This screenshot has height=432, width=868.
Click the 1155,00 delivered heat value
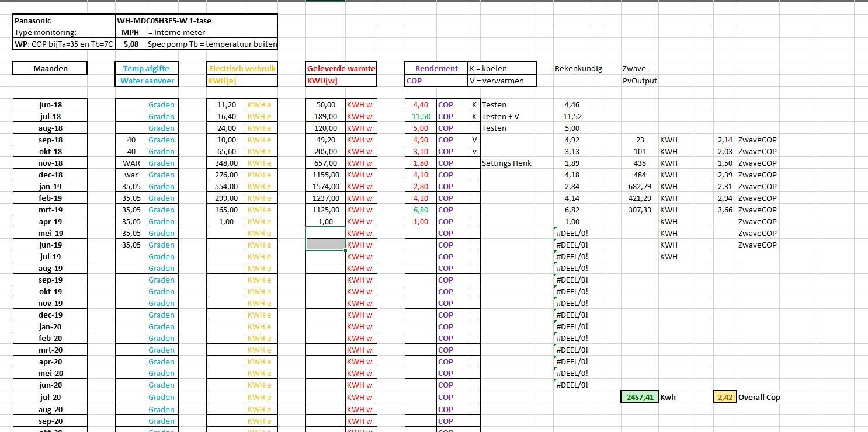[326, 175]
